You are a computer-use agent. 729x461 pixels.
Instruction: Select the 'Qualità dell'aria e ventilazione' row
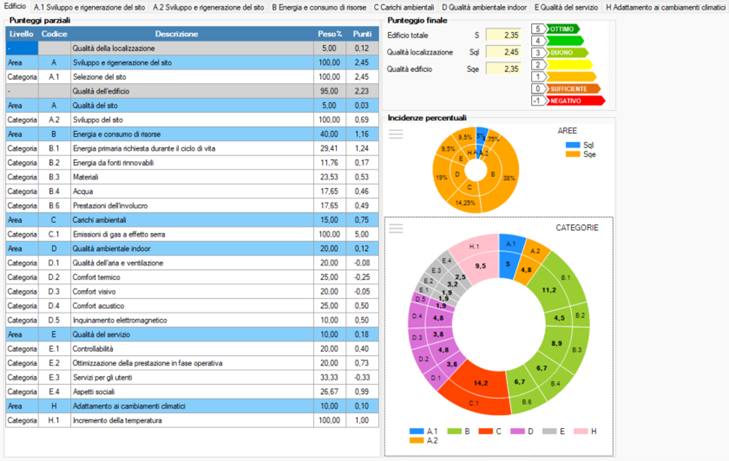click(x=192, y=263)
